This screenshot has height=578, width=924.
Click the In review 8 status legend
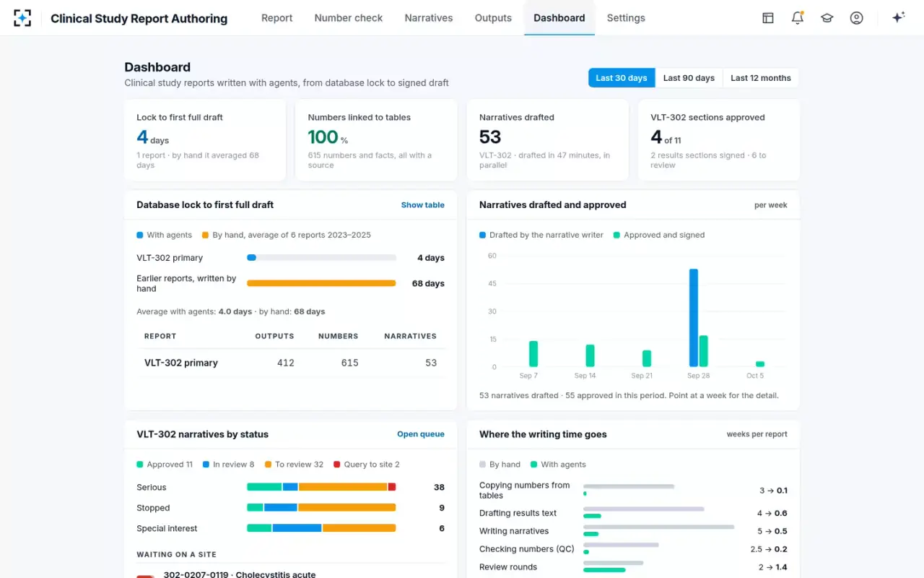228,465
